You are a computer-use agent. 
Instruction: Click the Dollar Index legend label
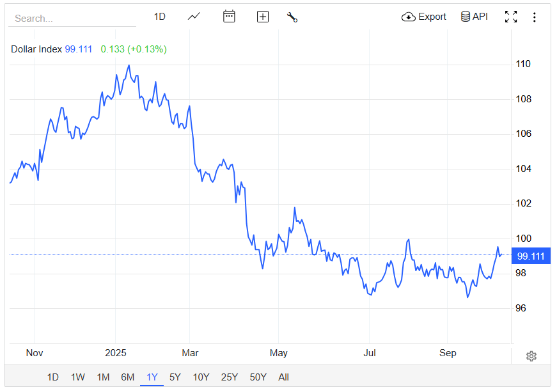click(37, 49)
